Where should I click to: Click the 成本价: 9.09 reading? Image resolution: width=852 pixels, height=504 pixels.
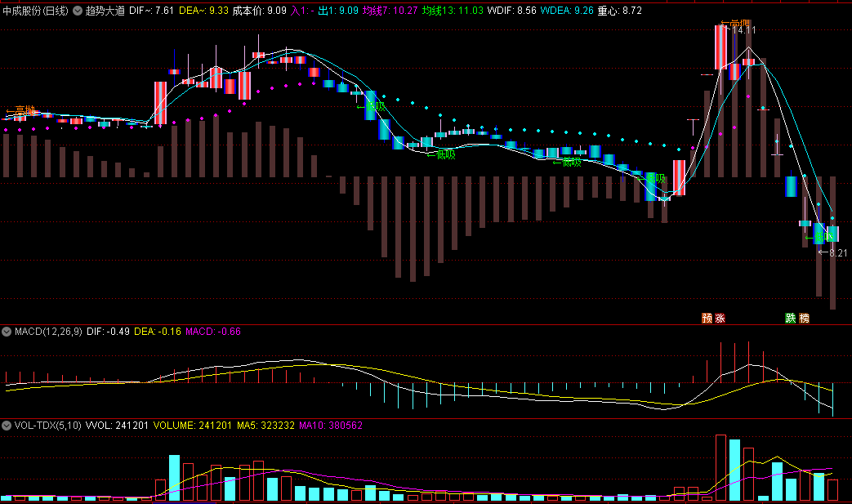coord(259,11)
